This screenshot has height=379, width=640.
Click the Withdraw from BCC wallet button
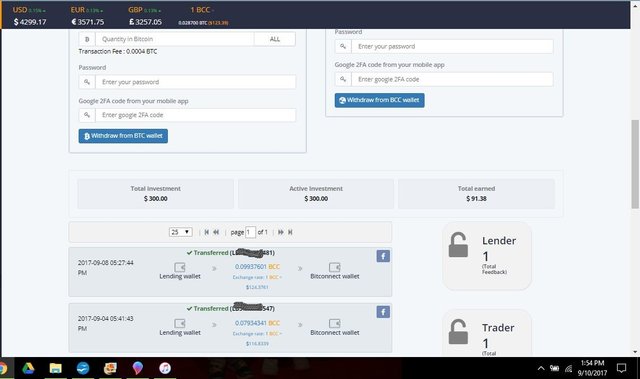coord(379,100)
